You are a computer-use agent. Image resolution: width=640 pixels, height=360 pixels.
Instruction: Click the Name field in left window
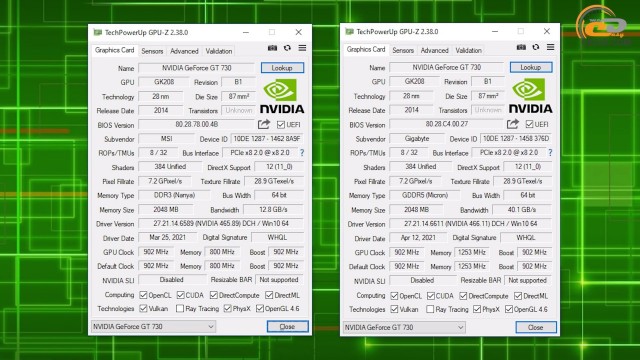(197, 68)
